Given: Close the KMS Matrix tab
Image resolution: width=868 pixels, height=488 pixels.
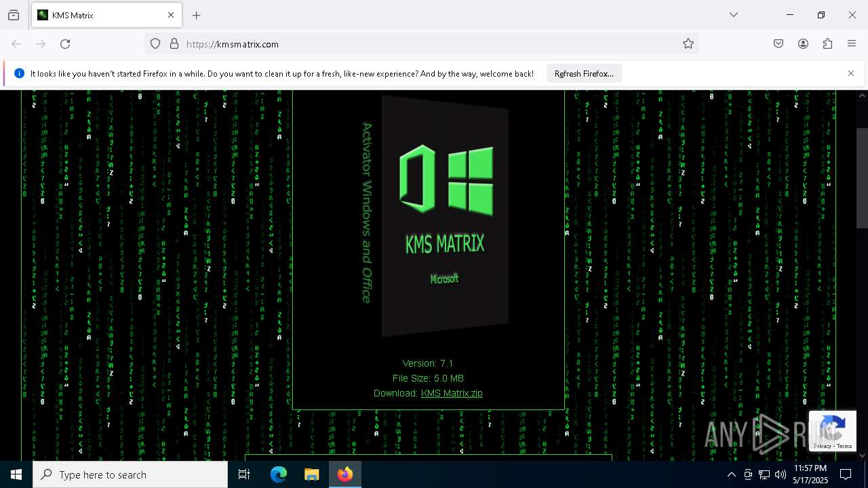Looking at the screenshot, I should pos(171,15).
